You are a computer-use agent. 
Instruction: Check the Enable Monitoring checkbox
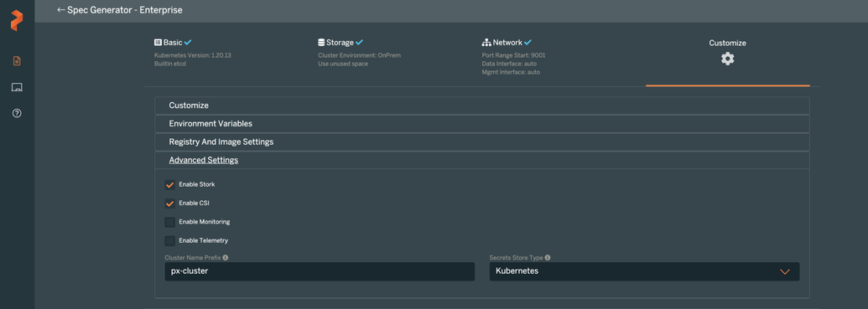[170, 222]
